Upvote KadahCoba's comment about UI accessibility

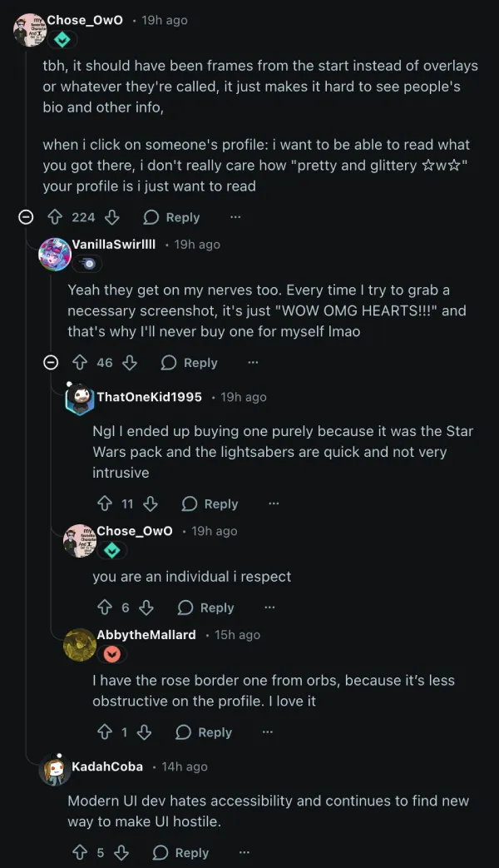point(80,853)
